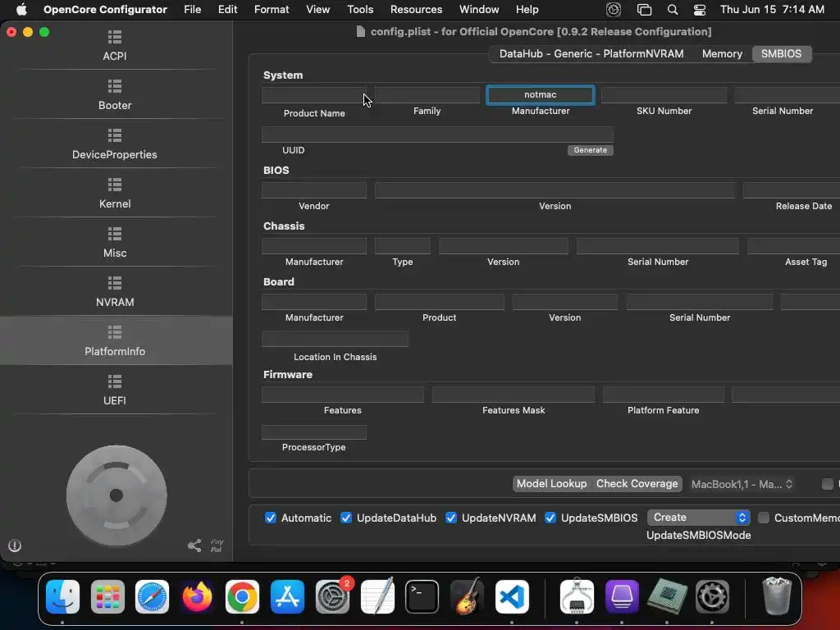Open TextEdit from the dock
Viewport: 840px width, 630px height.
(x=377, y=596)
